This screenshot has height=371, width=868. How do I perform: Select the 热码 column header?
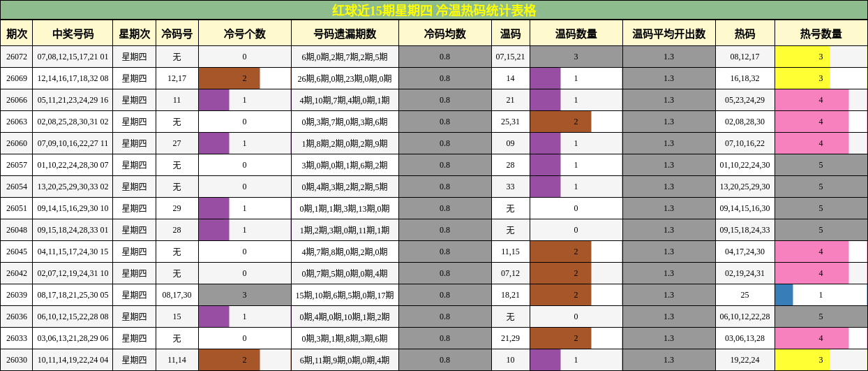pos(745,34)
